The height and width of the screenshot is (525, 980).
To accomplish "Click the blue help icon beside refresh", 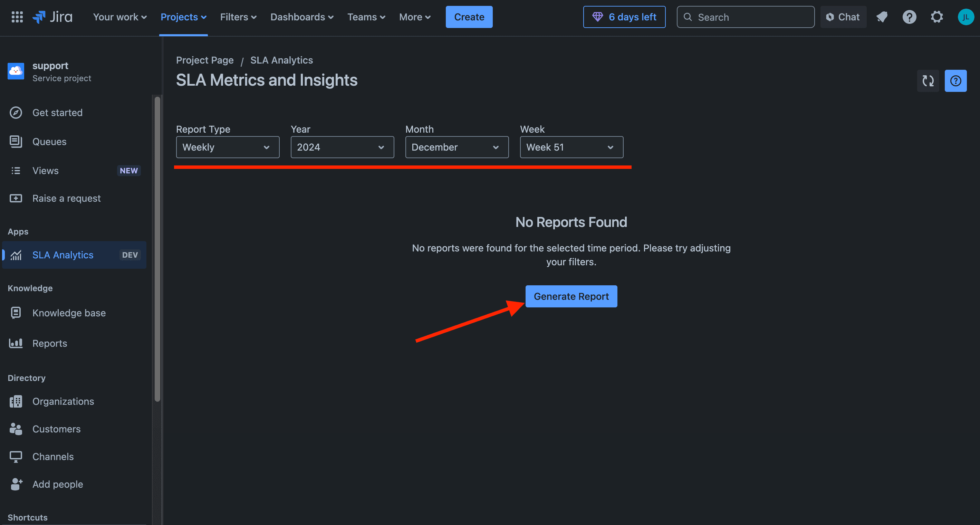I will (x=955, y=81).
